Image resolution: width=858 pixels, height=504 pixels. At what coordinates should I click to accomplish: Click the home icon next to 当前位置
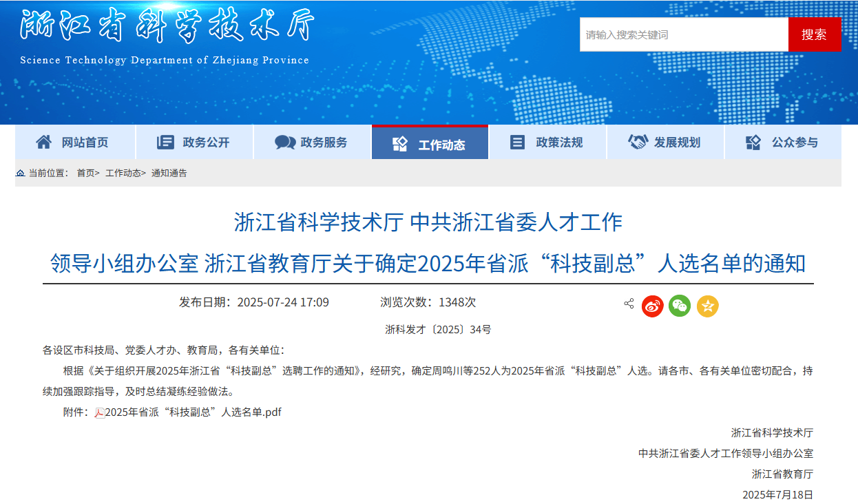(21, 173)
